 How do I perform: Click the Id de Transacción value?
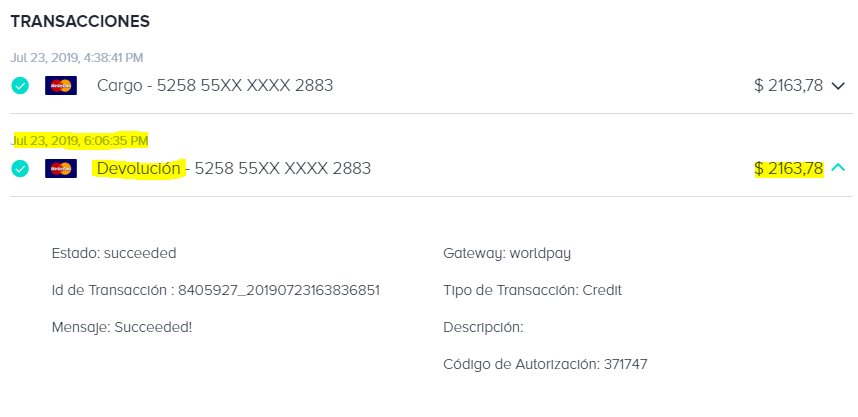(x=279, y=291)
